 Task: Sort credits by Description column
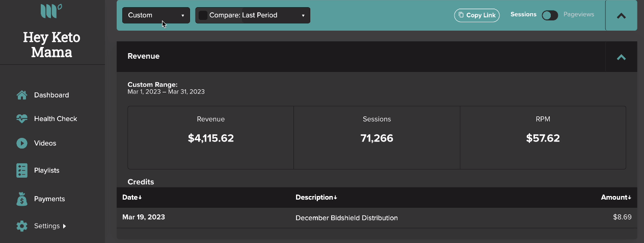316,197
